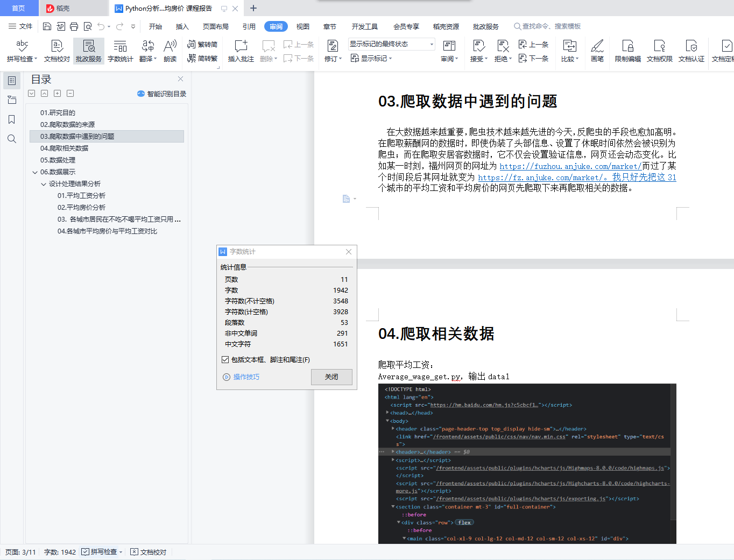The image size is (734, 560).
Task: Open 限制编辑 restrict editing
Action: (628, 51)
